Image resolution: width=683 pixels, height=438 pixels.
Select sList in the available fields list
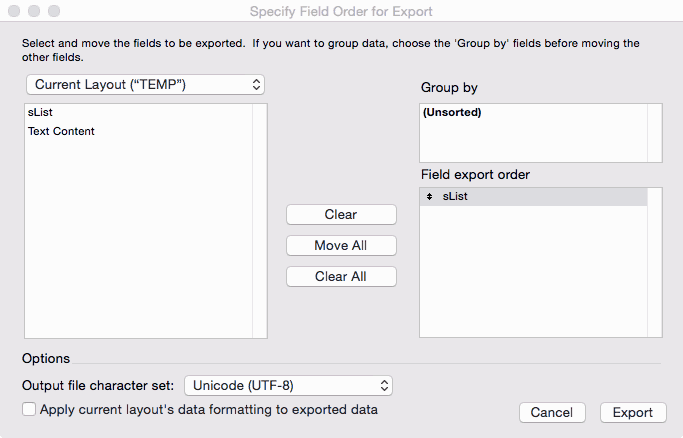(x=41, y=114)
